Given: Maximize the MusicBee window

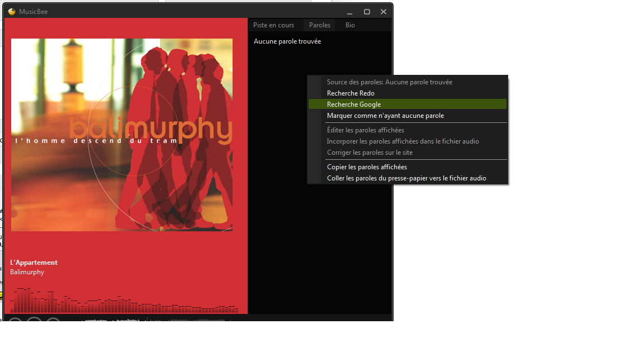Looking at the screenshot, I should [367, 12].
